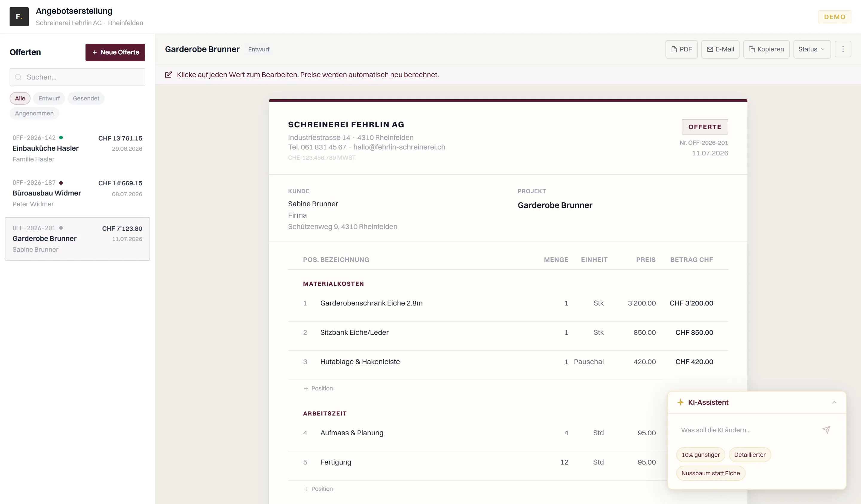Open the Einbauküche Hasler offer
This screenshot has height=504, width=861.
[77, 149]
